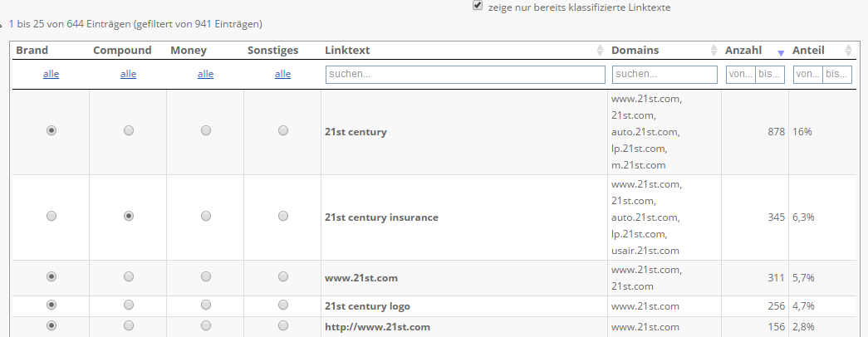
Task: Click 'alle' link under Money
Action: (x=205, y=74)
